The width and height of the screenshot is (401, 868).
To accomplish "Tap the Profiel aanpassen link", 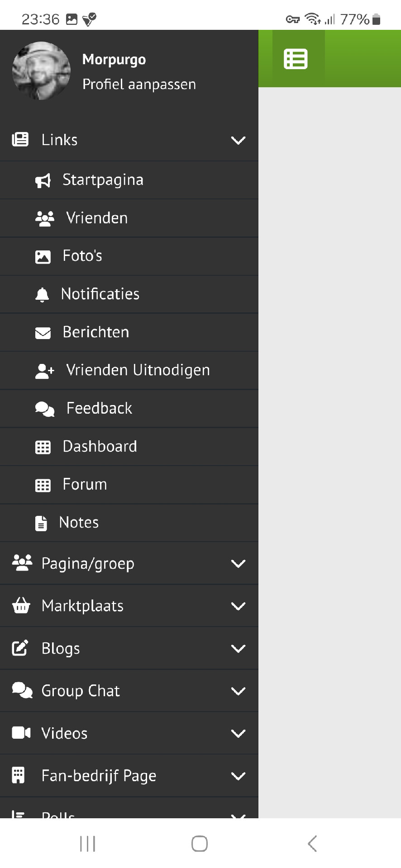I will pos(139,85).
